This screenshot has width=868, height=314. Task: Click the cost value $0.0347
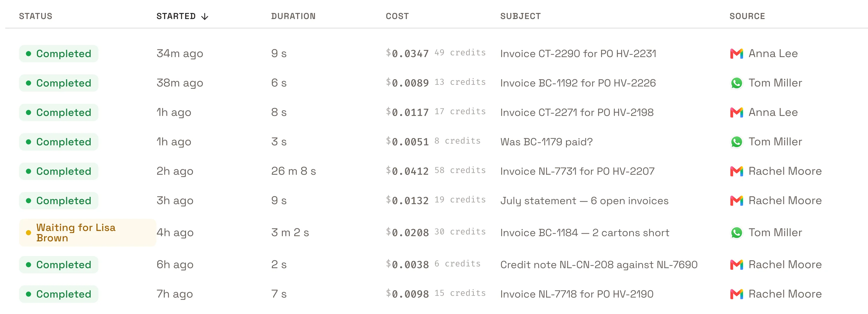click(x=407, y=53)
